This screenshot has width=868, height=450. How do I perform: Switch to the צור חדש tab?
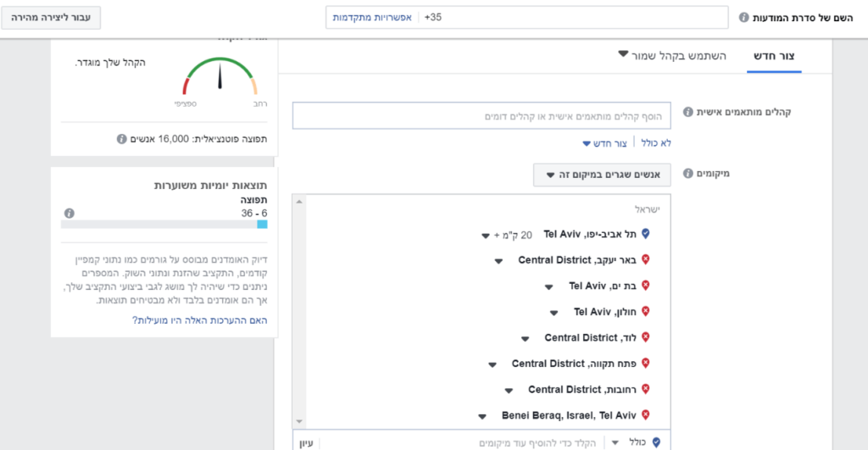click(x=774, y=55)
